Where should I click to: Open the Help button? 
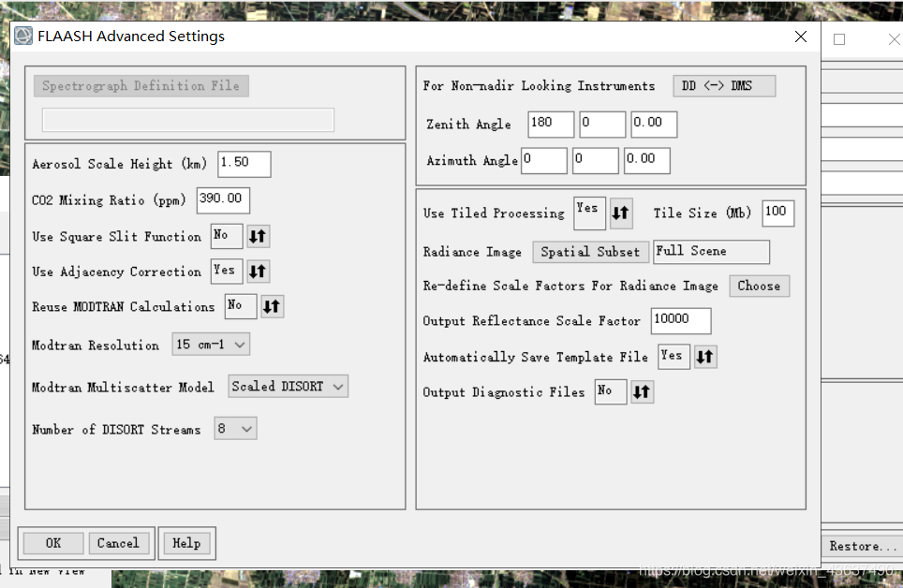click(x=186, y=543)
